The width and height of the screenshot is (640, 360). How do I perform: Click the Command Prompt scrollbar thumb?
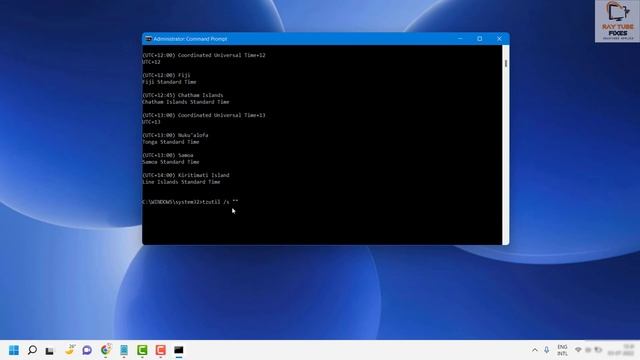point(506,63)
